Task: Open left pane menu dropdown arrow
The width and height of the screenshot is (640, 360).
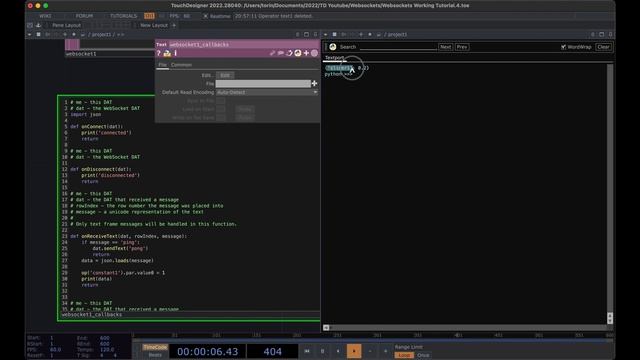Action: (x=29, y=35)
